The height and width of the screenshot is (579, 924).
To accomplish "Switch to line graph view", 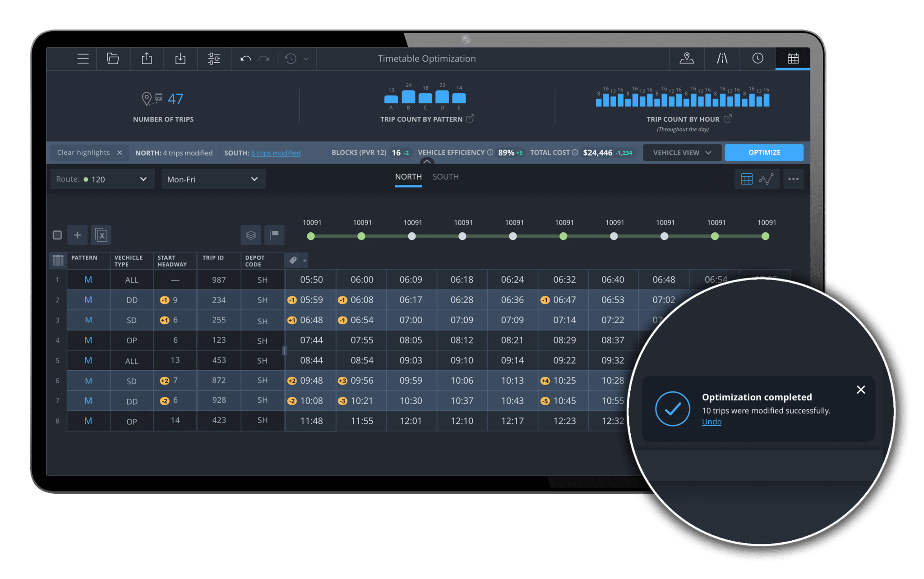I will [x=766, y=179].
